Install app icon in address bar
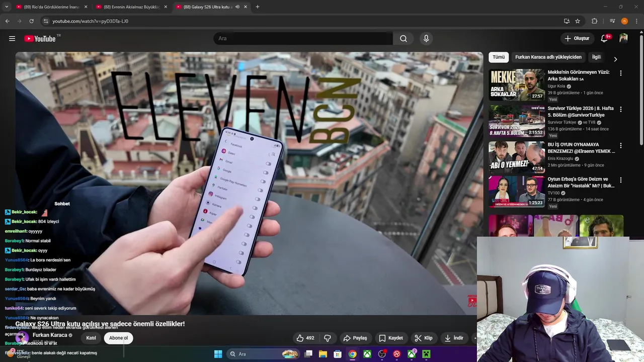The width and height of the screenshot is (644, 362). pyautogui.click(x=567, y=21)
